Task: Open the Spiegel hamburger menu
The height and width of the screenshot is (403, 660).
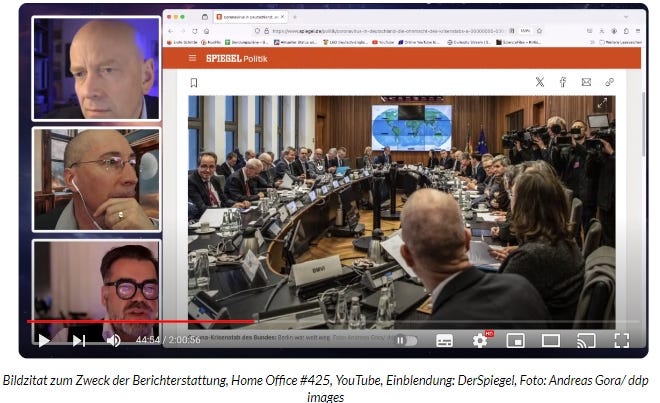Action: point(192,58)
